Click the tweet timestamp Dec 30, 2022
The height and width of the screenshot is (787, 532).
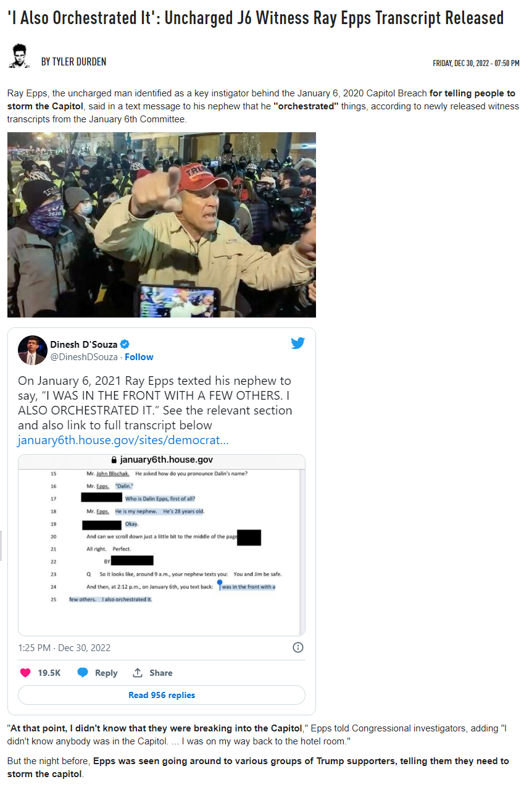(x=64, y=647)
